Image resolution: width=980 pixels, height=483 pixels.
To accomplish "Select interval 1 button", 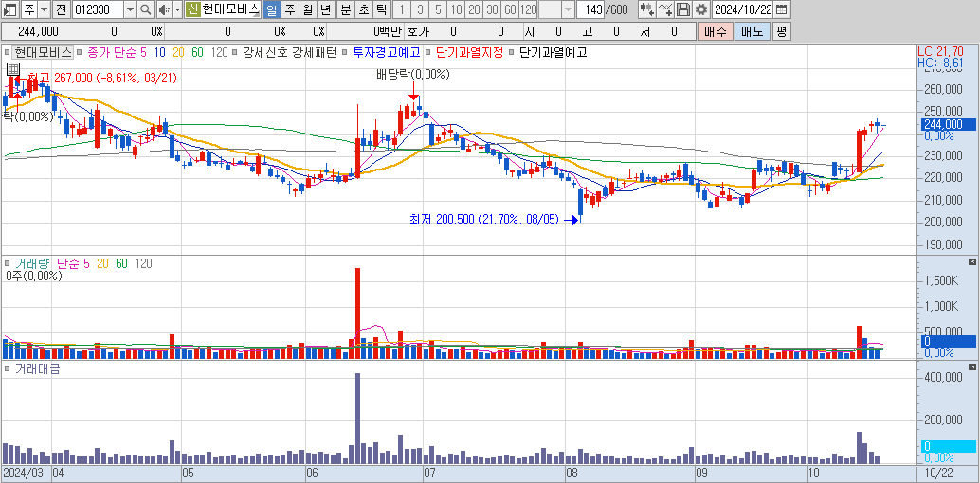I will [402, 9].
